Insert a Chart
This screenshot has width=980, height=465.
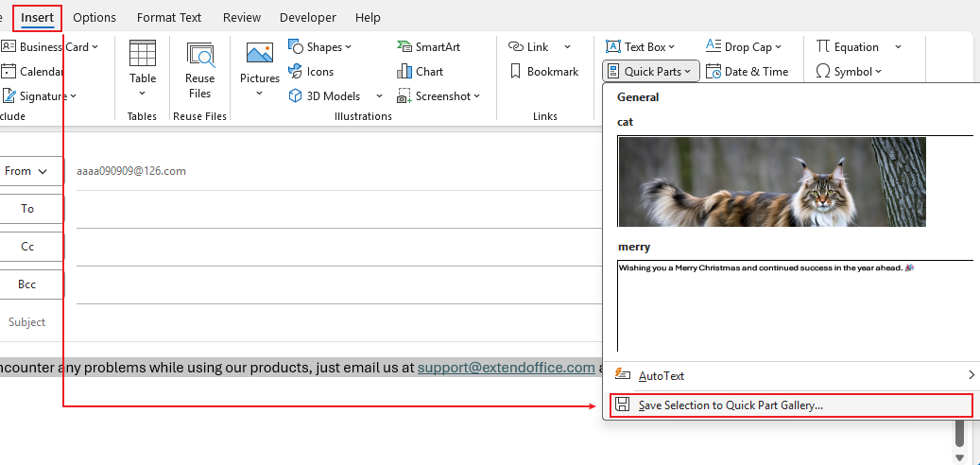[420, 71]
